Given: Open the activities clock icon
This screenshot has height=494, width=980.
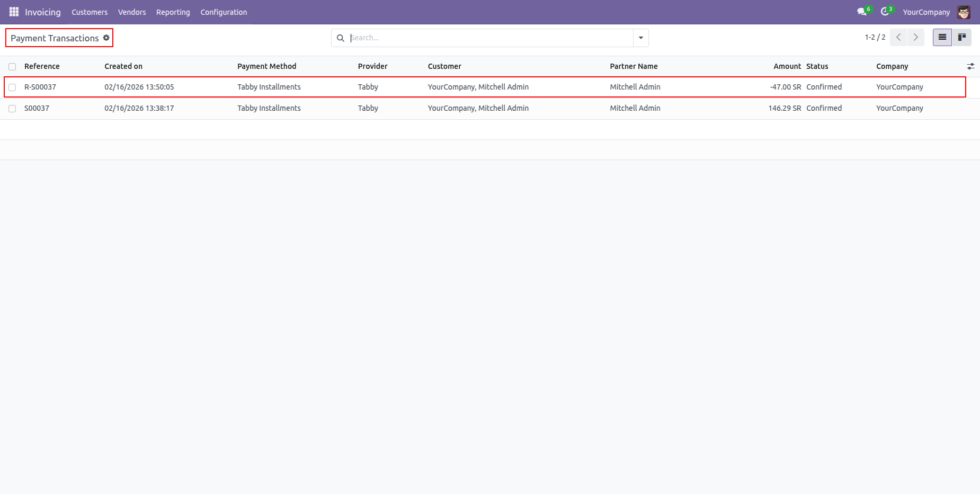Looking at the screenshot, I should [885, 12].
